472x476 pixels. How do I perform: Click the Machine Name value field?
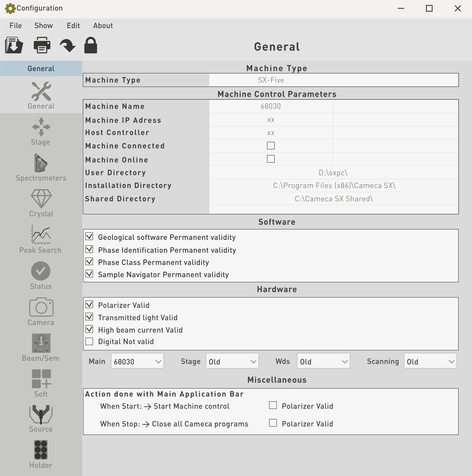tap(271, 106)
